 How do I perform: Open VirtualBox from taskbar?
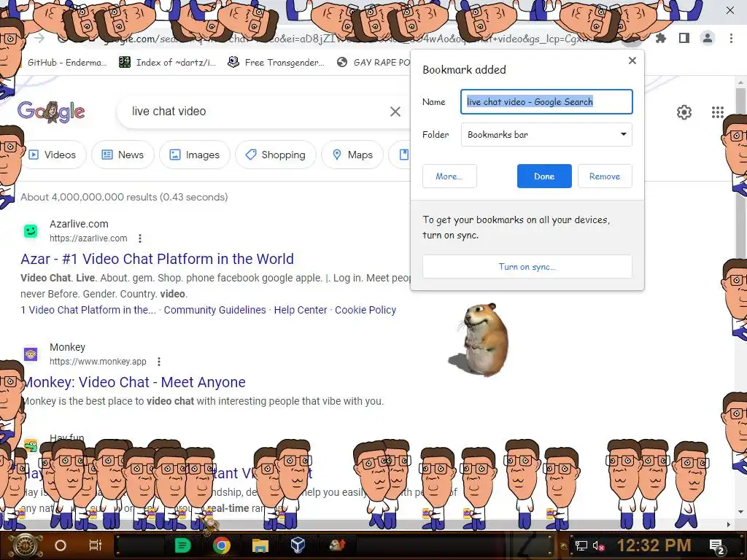(298, 545)
